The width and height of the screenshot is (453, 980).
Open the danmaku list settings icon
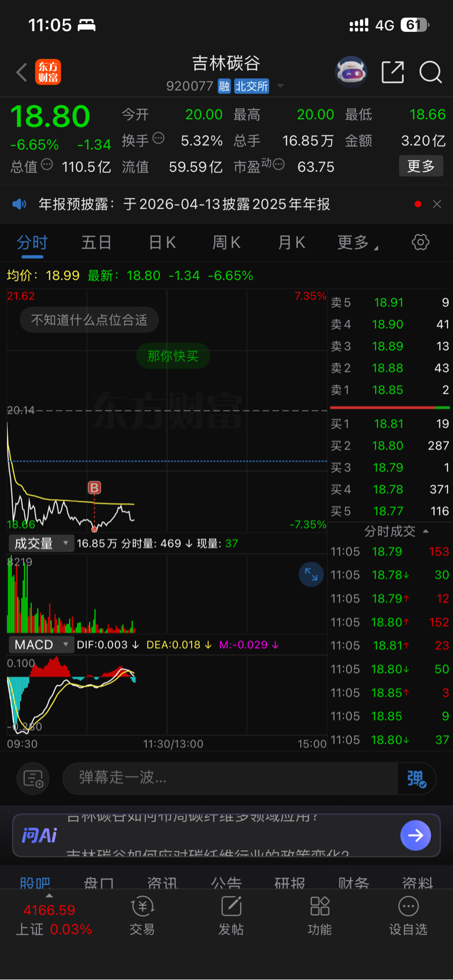pos(33,778)
